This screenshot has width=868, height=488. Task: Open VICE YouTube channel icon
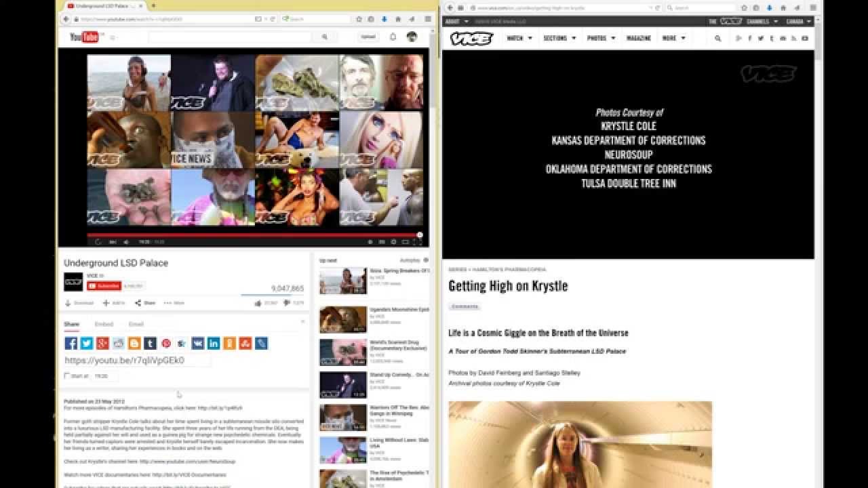click(x=804, y=39)
